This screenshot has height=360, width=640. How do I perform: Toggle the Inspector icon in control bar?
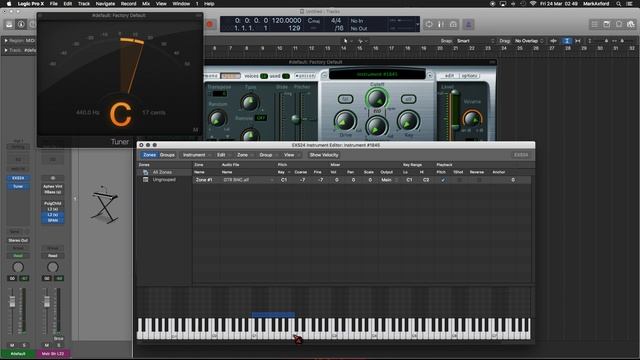pyautogui.click(x=21, y=24)
